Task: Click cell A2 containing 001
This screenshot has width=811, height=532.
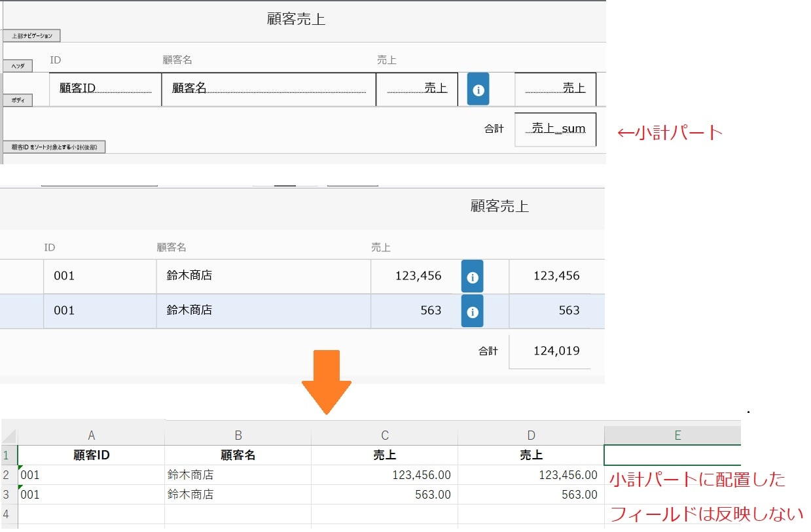Action: point(92,474)
